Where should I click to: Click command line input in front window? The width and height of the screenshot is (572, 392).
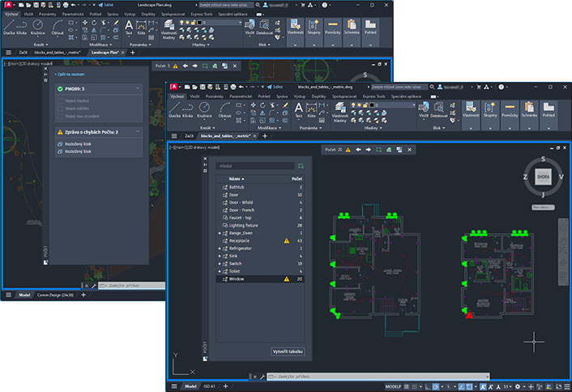click(x=378, y=377)
